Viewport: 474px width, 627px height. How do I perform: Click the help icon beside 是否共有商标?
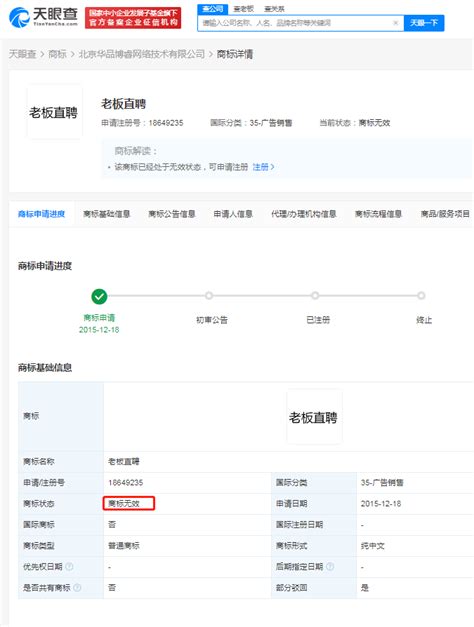(x=78, y=587)
